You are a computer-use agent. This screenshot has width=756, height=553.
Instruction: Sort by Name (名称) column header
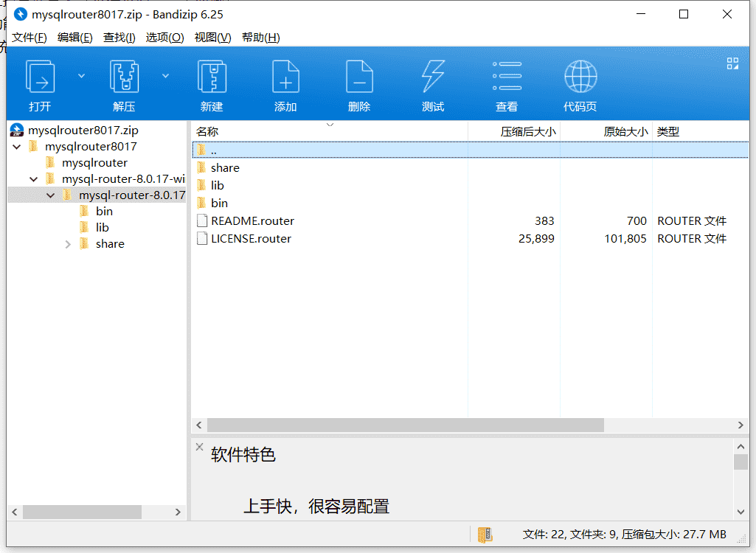(x=330, y=132)
